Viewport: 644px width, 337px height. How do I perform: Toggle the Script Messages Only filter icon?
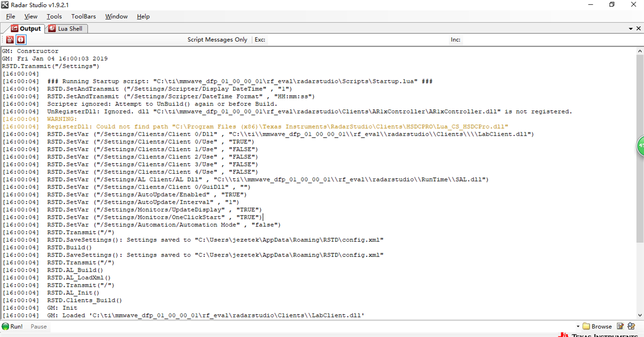tap(20, 40)
